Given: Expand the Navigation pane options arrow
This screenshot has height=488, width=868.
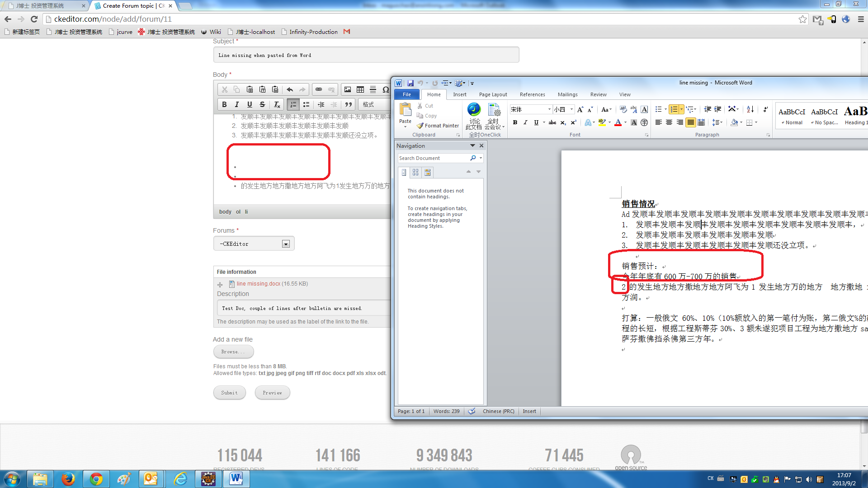Looking at the screenshot, I should point(472,145).
